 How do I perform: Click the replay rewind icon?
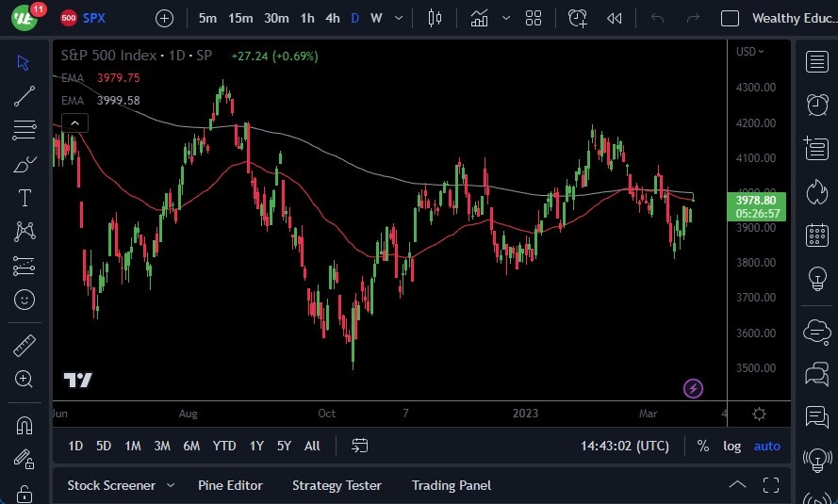615,18
